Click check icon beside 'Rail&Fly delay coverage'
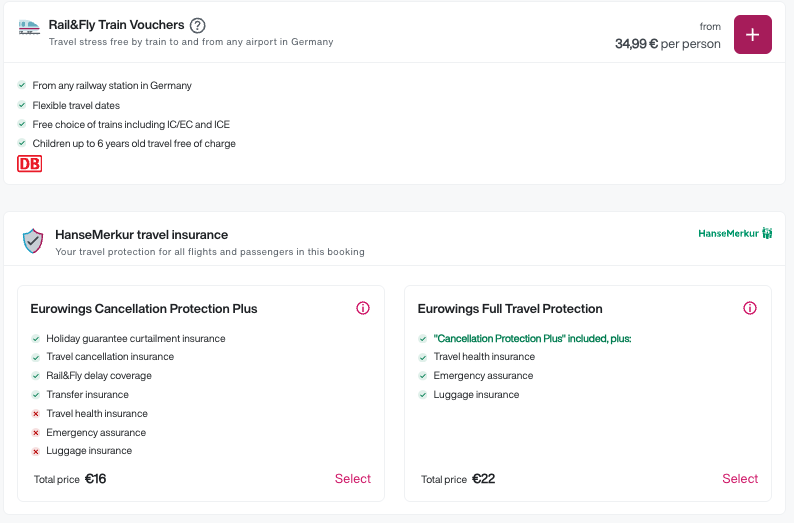Viewport: 794px width, 523px height. (x=35, y=376)
